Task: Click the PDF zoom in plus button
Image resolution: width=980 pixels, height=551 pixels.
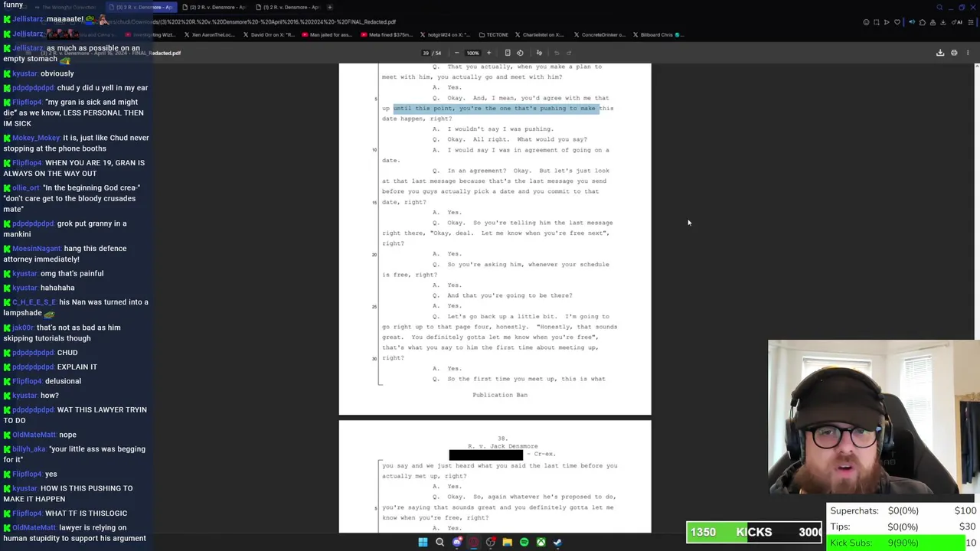Action: click(x=488, y=53)
